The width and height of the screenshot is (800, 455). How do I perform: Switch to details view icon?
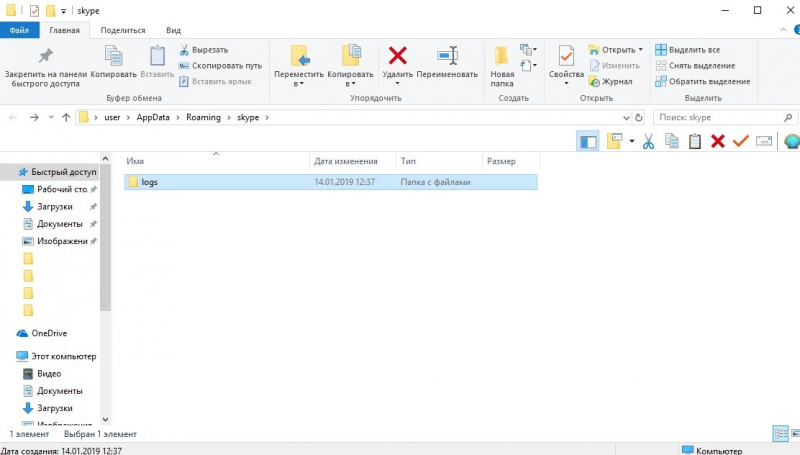pos(781,434)
